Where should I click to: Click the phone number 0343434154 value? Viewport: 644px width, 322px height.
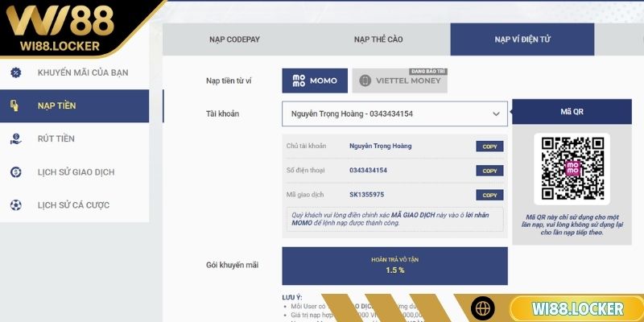[x=368, y=170]
